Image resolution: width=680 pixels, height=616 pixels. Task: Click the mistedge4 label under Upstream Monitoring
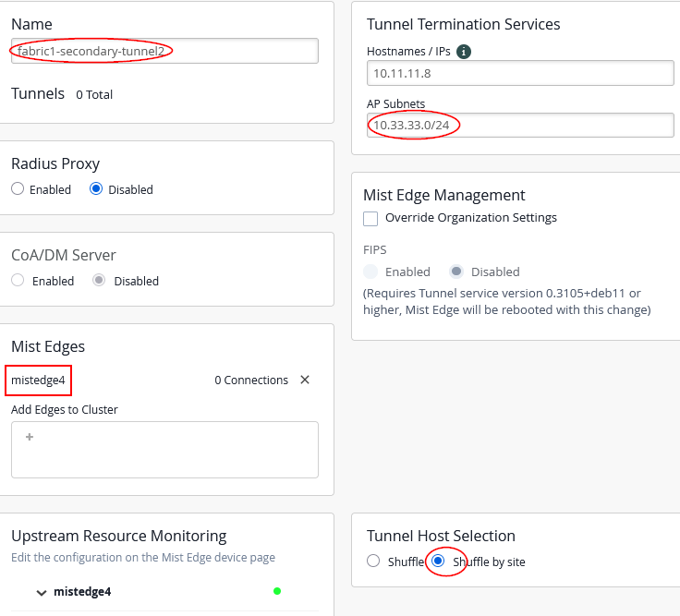82,592
